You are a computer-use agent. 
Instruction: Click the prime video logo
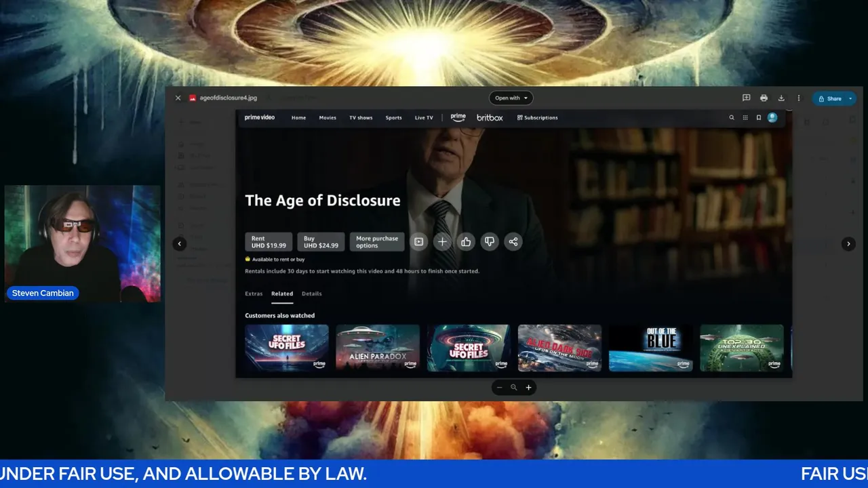tap(260, 117)
